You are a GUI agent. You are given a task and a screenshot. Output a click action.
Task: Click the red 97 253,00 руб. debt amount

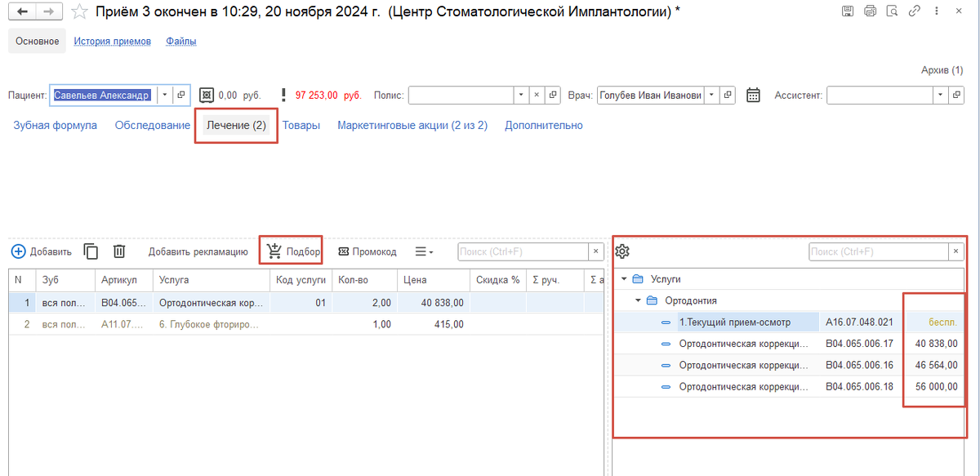coord(328,96)
